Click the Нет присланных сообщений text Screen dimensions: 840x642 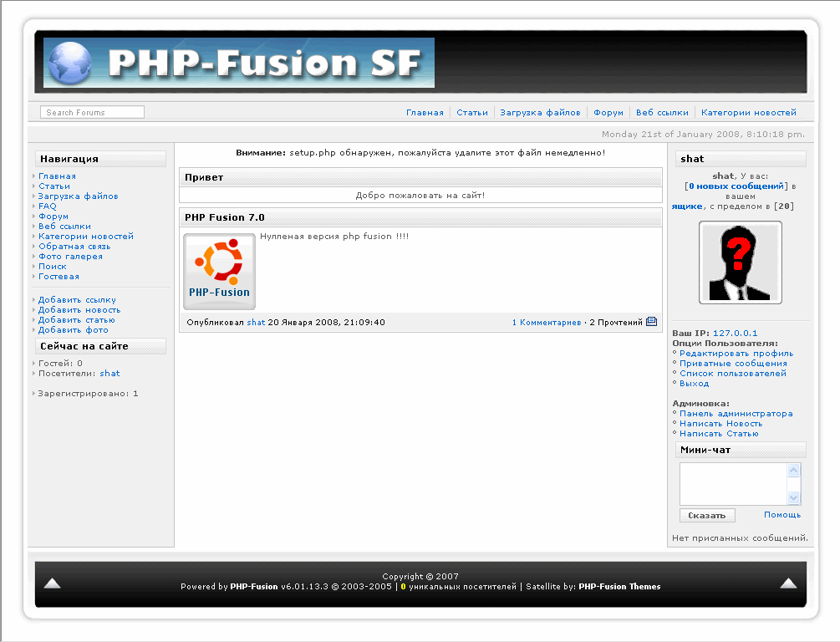(x=740, y=538)
